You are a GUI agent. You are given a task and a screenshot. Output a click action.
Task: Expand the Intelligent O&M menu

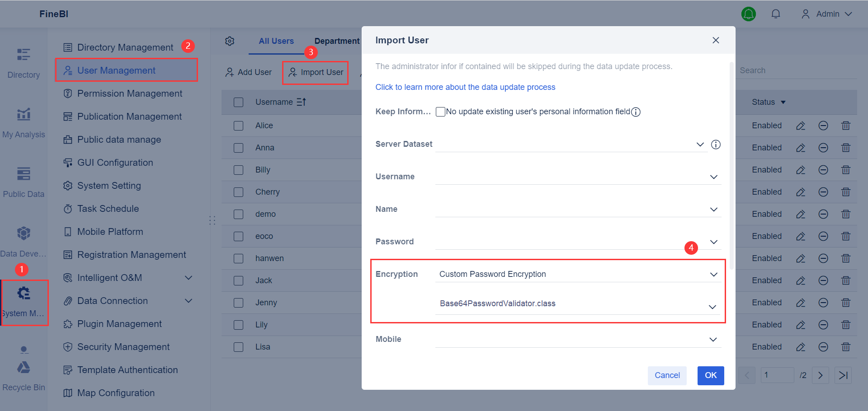[189, 278]
